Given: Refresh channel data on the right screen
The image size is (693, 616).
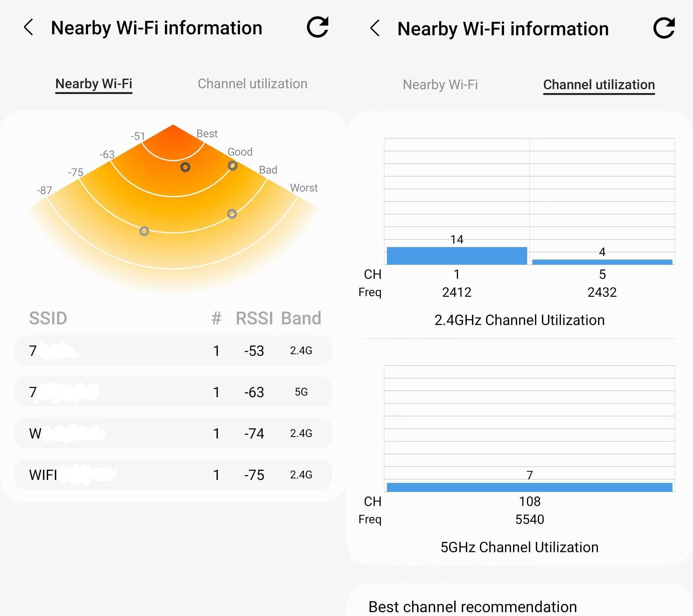Looking at the screenshot, I should coord(664,28).
